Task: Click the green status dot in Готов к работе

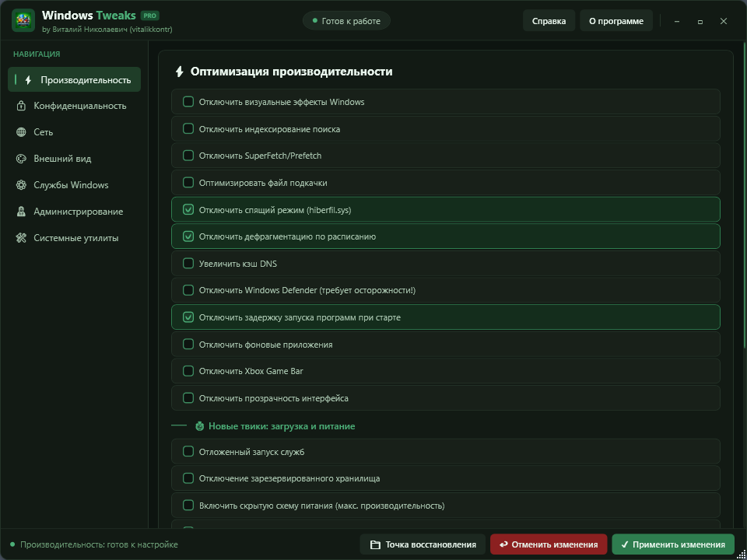Action: pyautogui.click(x=314, y=21)
